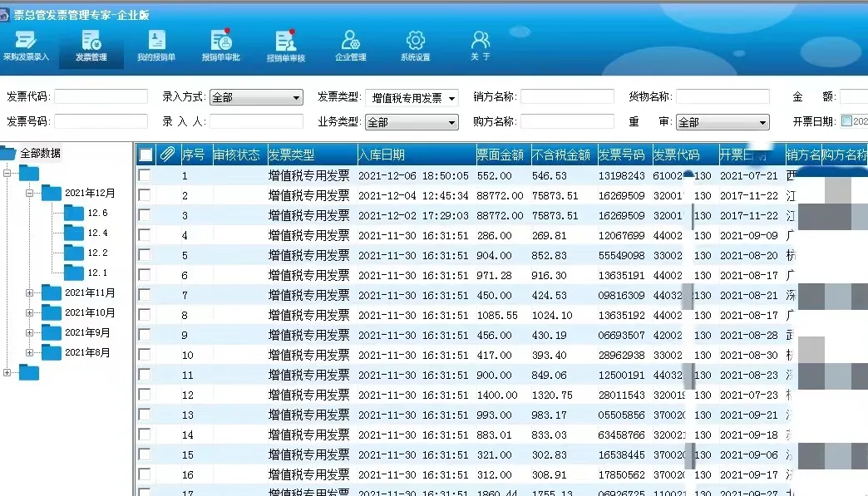Screen dimensions: 868x496
Task: Click the 关于 toolbar icon
Action: click(x=480, y=45)
